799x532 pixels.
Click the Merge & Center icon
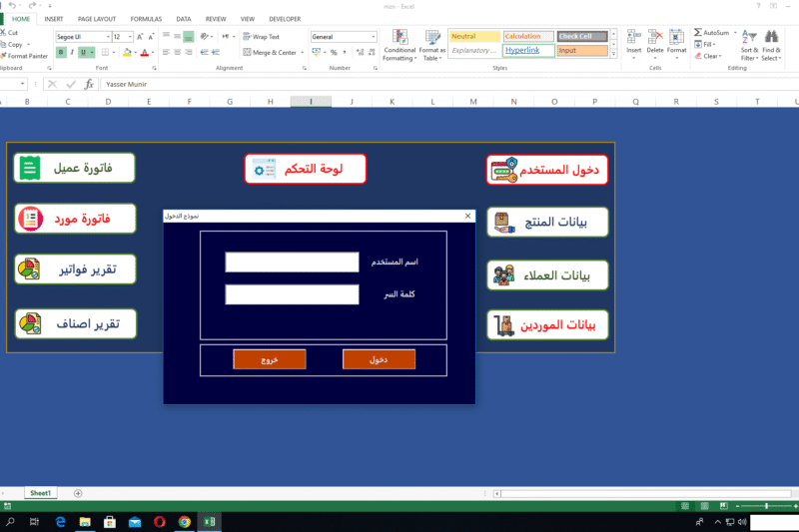click(x=246, y=52)
